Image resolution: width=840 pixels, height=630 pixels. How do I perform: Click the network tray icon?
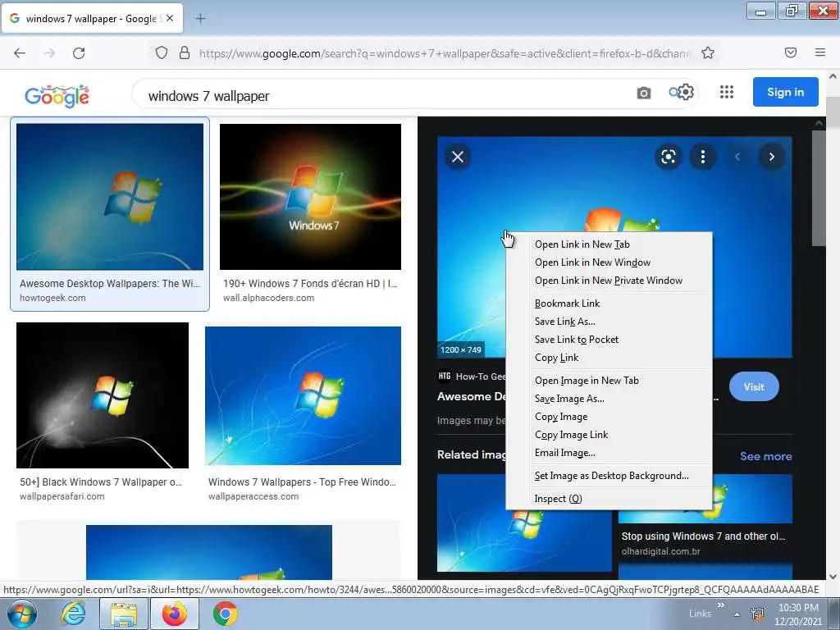click(x=757, y=614)
